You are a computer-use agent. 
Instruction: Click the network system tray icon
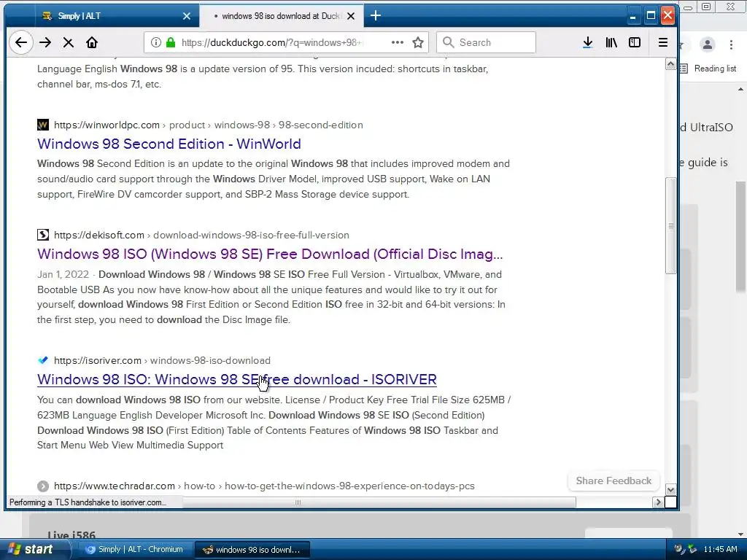[x=692, y=550]
